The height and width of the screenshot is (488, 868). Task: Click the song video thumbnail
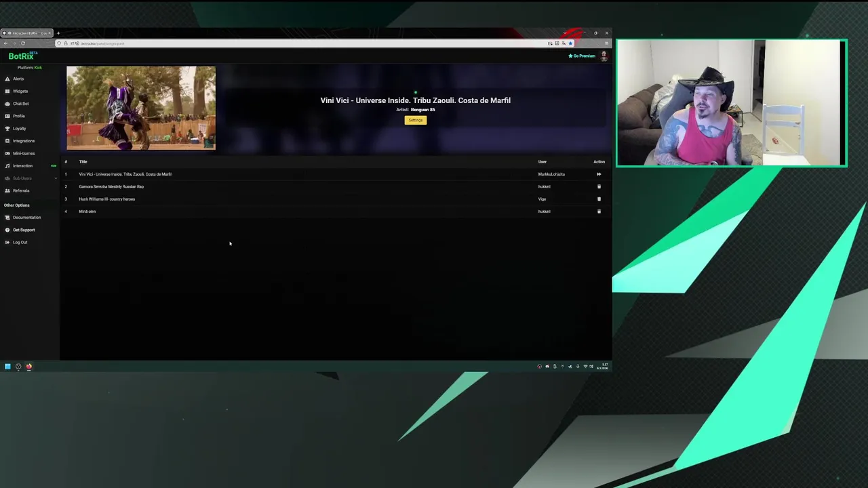tap(141, 108)
